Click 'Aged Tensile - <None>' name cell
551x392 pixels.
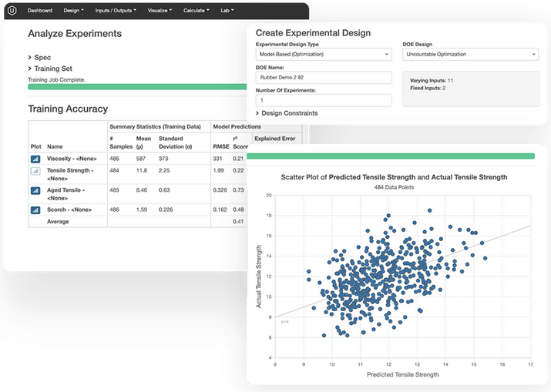pyautogui.click(x=66, y=194)
